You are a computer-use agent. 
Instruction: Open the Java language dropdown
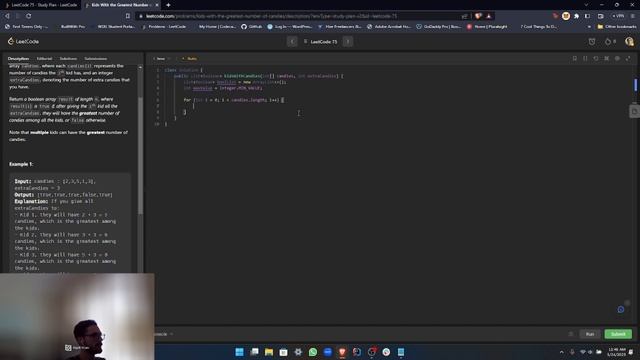162,59
